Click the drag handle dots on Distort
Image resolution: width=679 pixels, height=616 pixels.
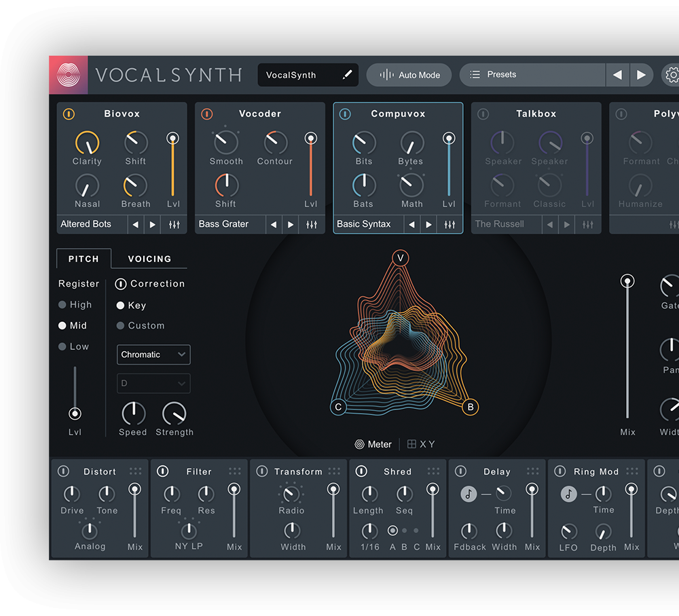point(135,471)
